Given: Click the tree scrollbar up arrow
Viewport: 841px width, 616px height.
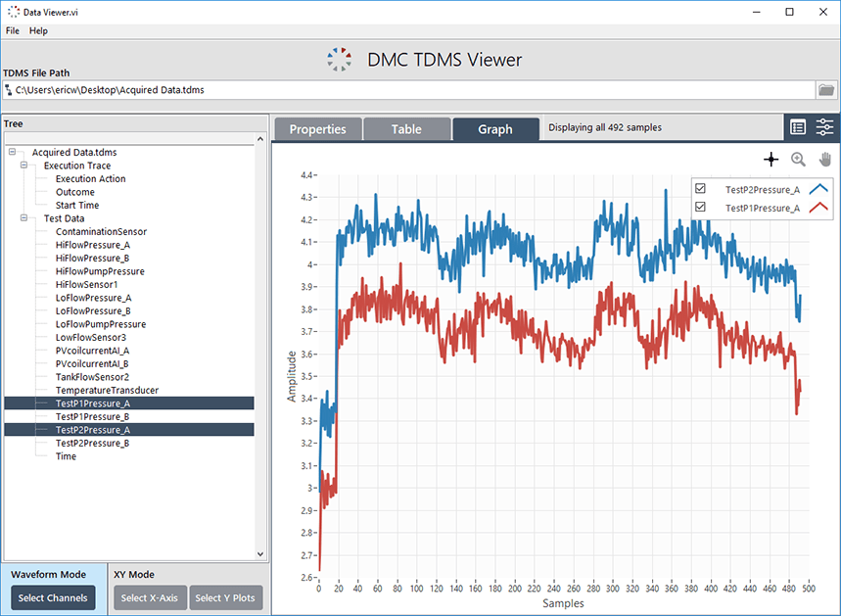Looking at the screenshot, I should point(260,139).
